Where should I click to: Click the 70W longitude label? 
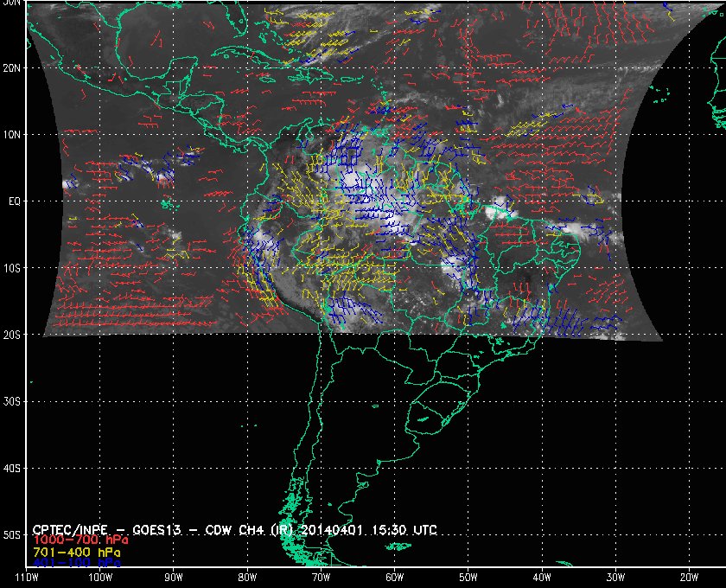click(x=321, y=578)
